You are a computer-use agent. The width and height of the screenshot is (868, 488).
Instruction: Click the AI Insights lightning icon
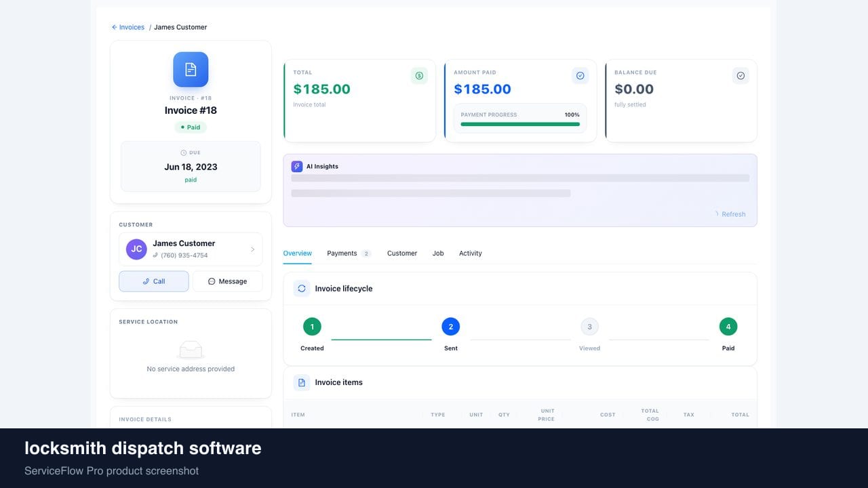coord(297,166)
